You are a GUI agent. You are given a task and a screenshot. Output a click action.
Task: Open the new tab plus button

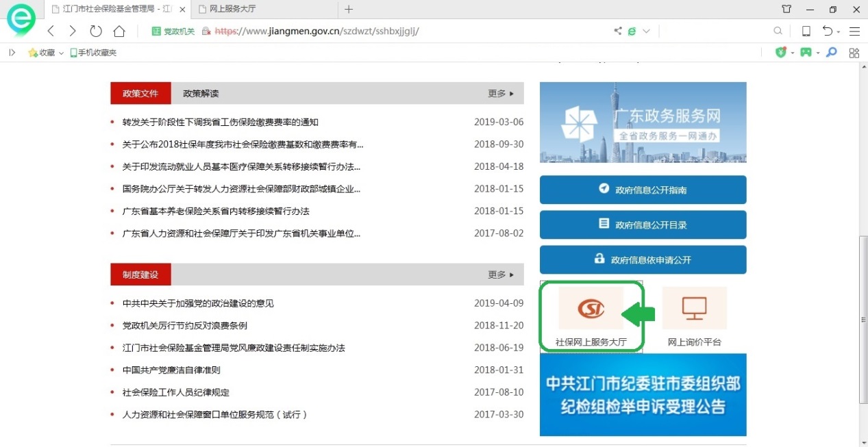pyautogui.click(x=349, y=10)
